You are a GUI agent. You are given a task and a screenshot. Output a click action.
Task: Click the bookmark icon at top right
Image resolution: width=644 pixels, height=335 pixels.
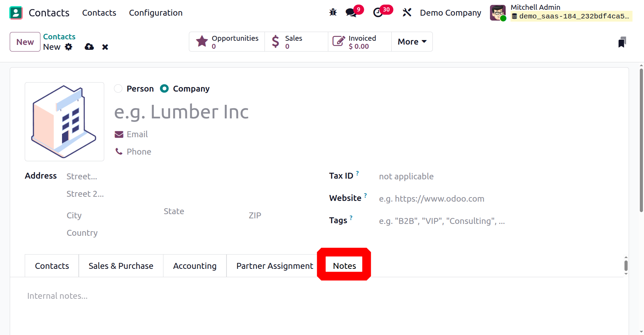pos(622,42)
